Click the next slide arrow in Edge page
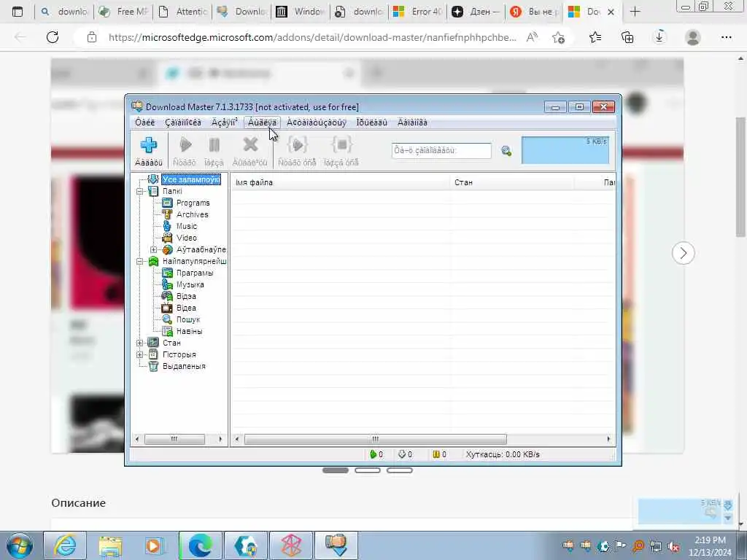 click(x=683, y=253)
